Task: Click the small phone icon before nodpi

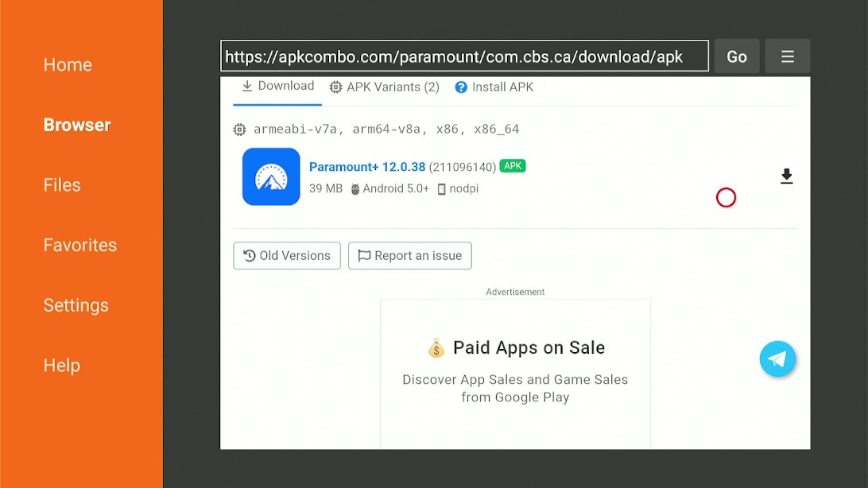Action: pos(441,189)
